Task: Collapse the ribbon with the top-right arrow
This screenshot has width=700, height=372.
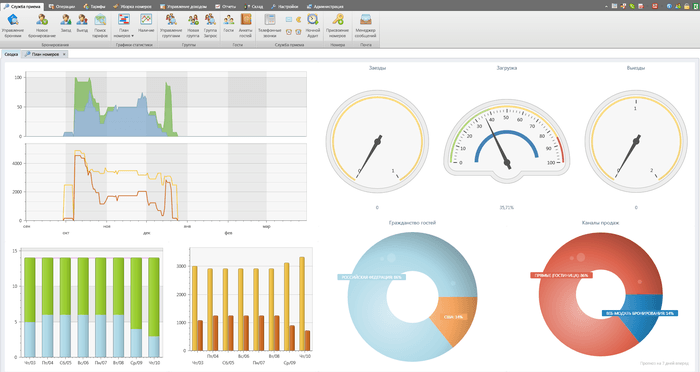Action: 606,6
